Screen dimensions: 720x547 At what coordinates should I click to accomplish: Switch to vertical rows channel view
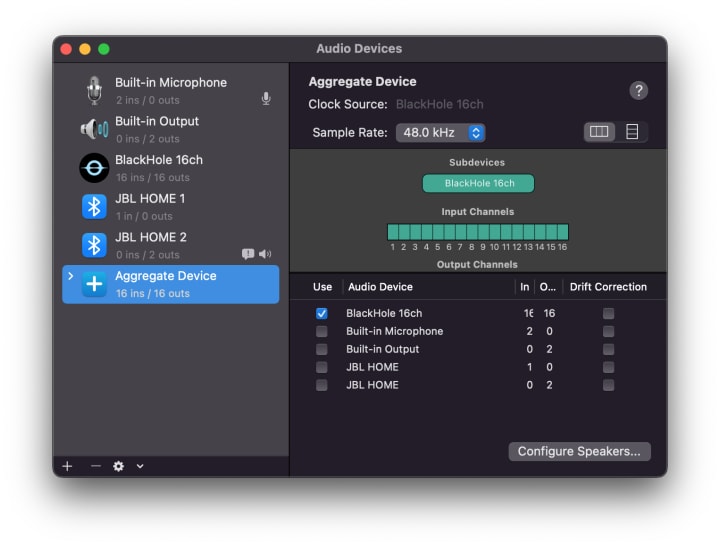(632, 132)
